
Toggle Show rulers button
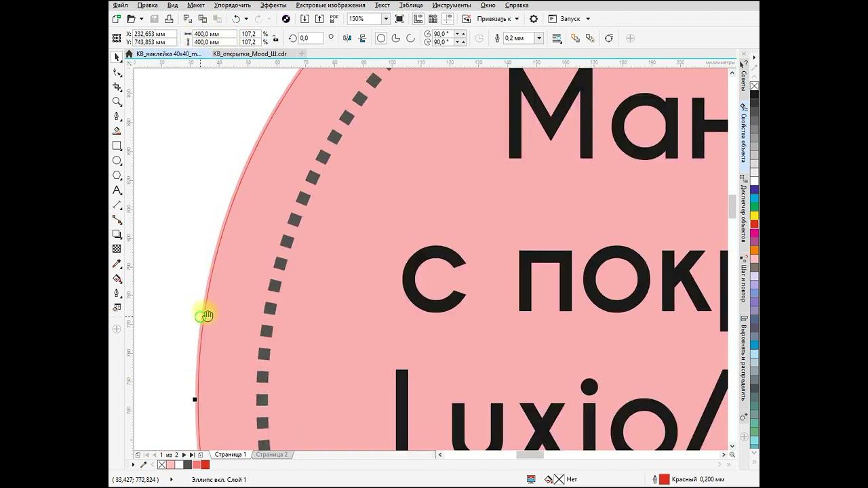[x=418, y=19]
